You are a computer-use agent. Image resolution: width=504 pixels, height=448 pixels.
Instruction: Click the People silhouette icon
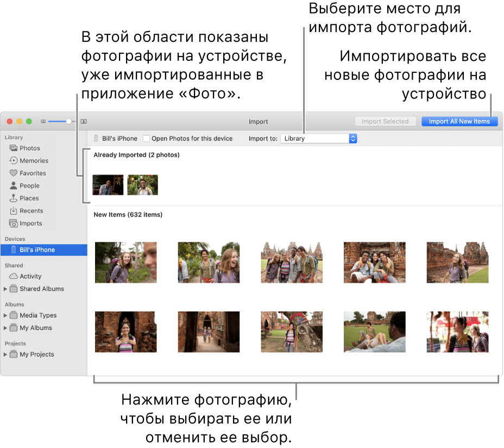pyautogui.click(x=14, y=186)
